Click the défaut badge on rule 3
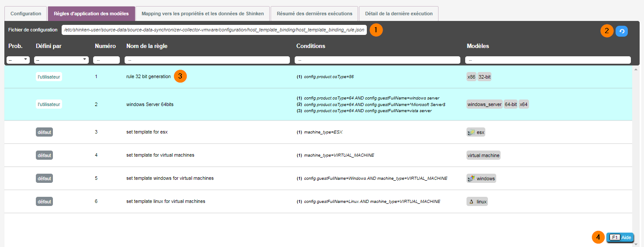The image size is (644, 247). (x=44, y=132)
